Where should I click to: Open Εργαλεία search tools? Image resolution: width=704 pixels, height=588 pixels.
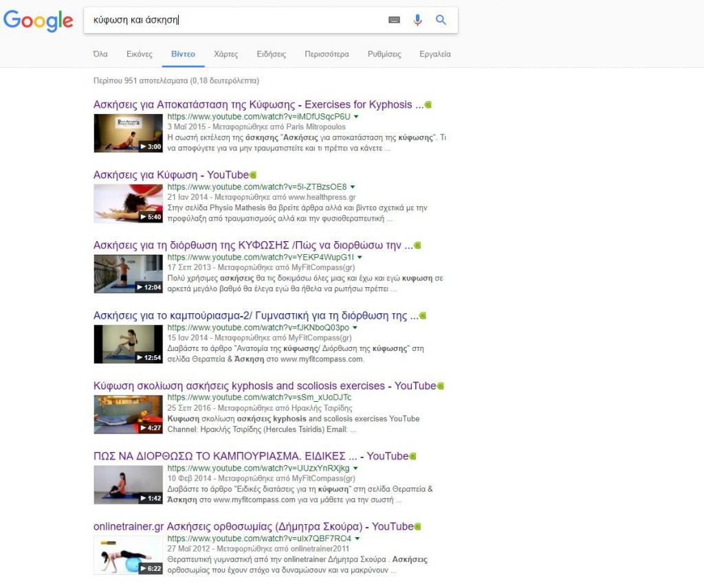(435, 54)
